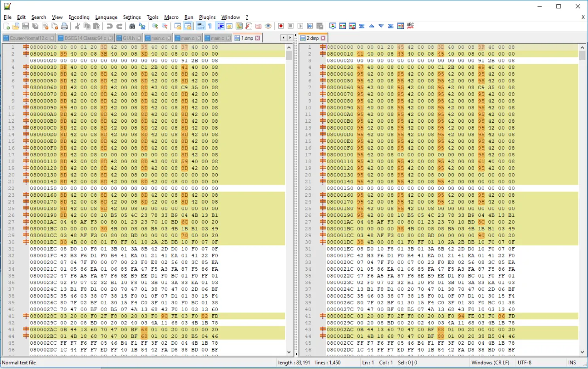
Task: Open Find using the binoculars icon
Action: pos(132,26)
